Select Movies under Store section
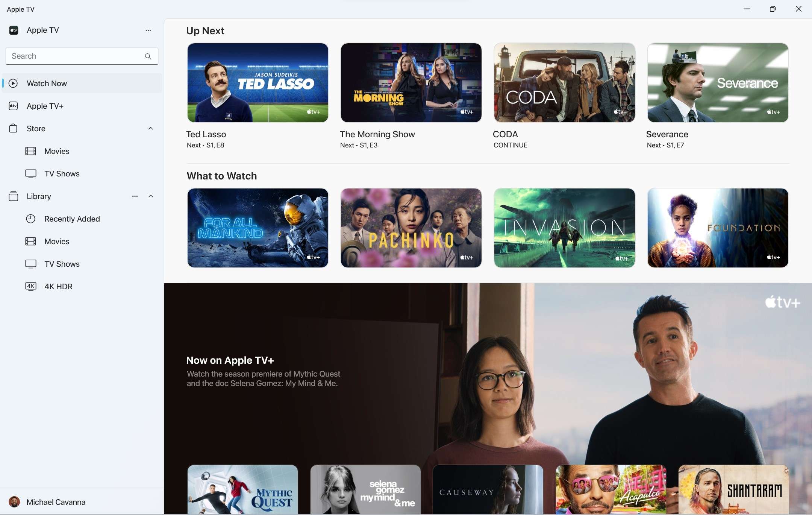 click(57, 151)
